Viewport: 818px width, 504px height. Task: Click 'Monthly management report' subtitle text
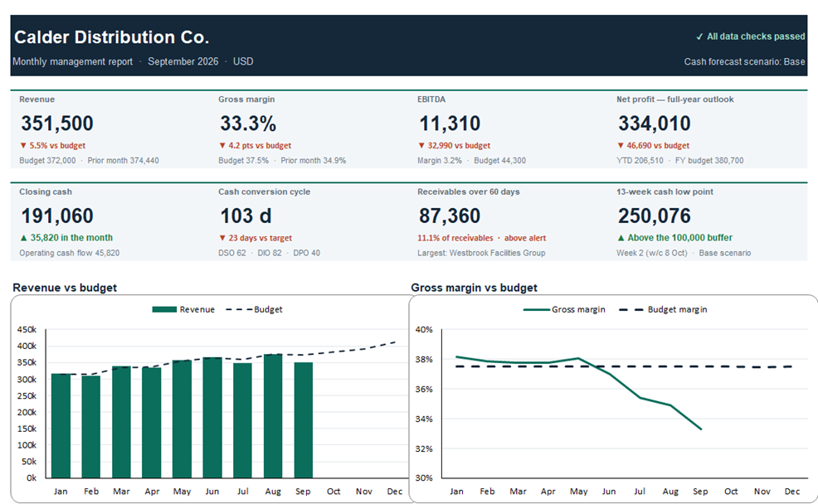[x=72, y=61]
